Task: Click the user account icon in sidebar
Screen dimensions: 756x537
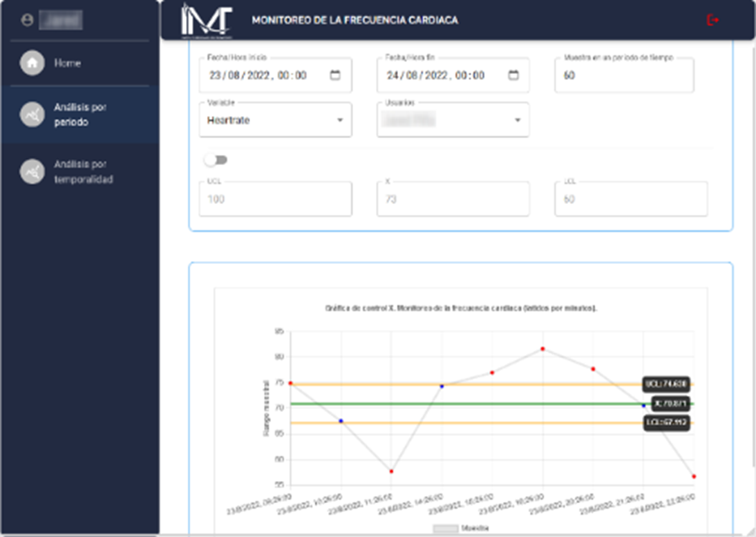Action: point(28,21)
